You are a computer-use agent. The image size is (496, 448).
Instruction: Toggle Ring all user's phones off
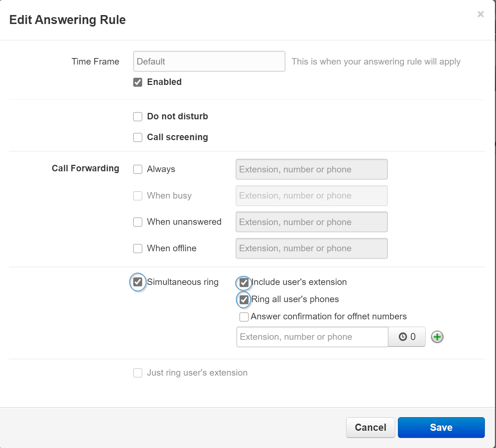244,300
